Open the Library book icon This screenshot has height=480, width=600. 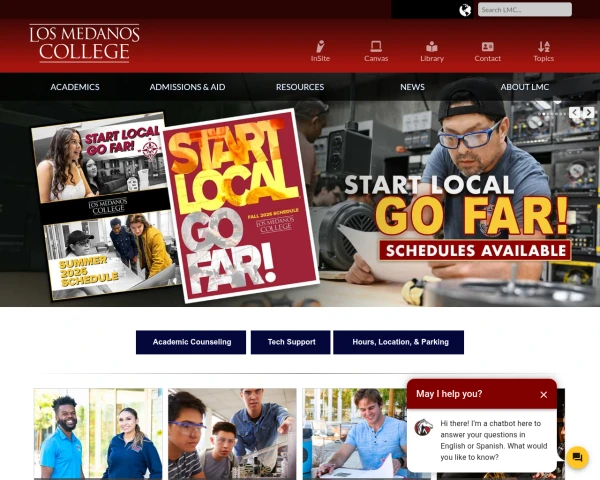432,51
